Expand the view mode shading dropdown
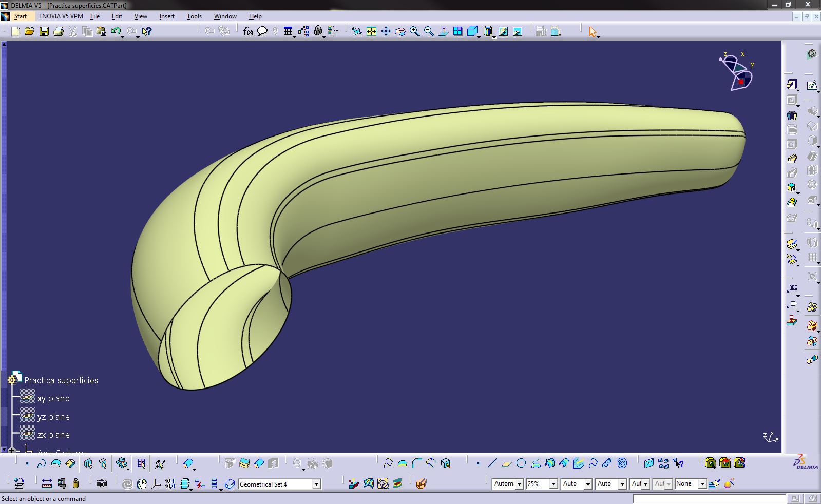821x504 pixels. pos(494,37)
